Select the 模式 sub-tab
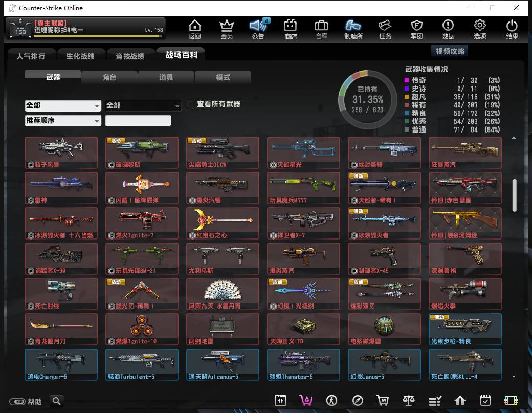This screenshot has width=532, height=413. pyautogui.click(x=223, y=77)
